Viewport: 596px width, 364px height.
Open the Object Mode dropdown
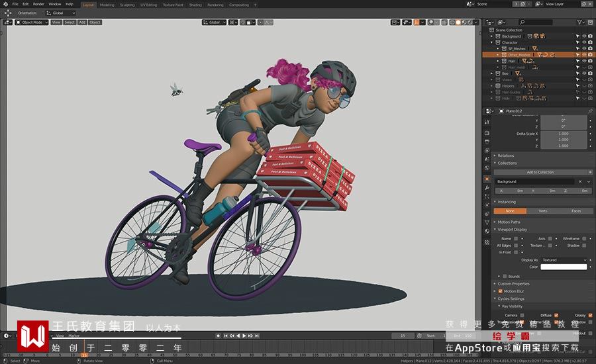tap(32, 23)
